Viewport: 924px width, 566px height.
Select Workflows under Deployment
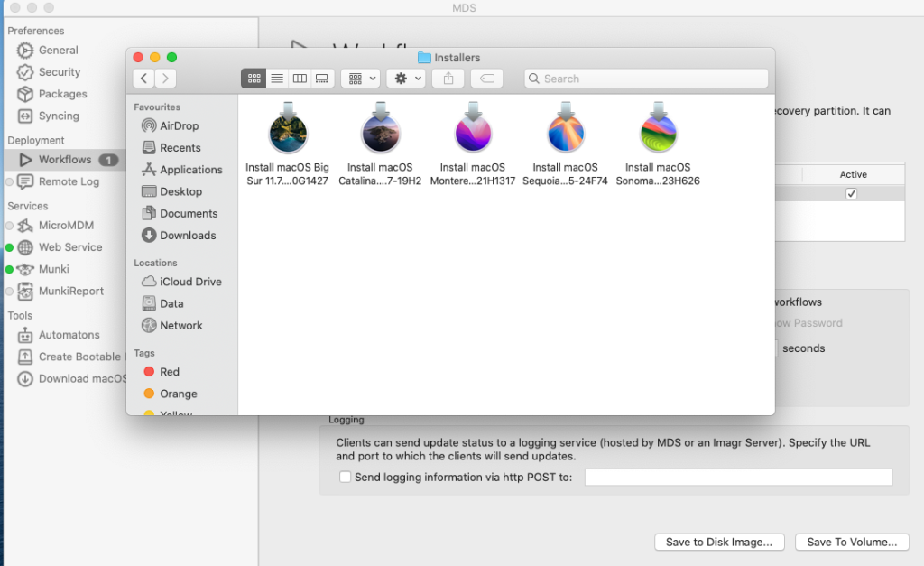coord(65,160)
